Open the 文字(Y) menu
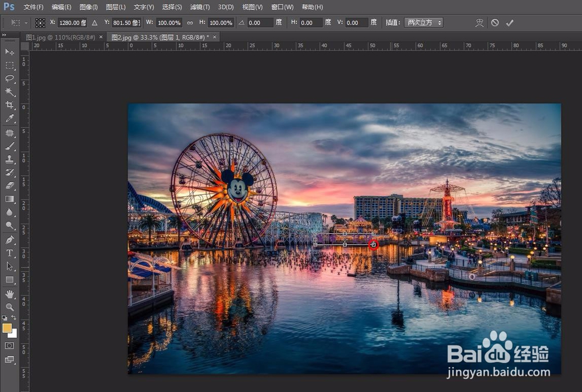Viewport: 582px width, 392px height. coord(144,7)
